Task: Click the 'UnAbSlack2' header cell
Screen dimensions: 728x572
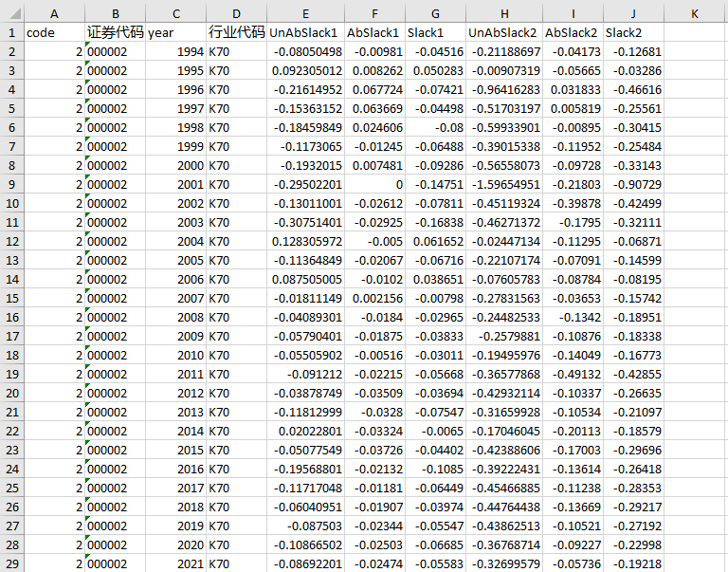Action: 504,32
